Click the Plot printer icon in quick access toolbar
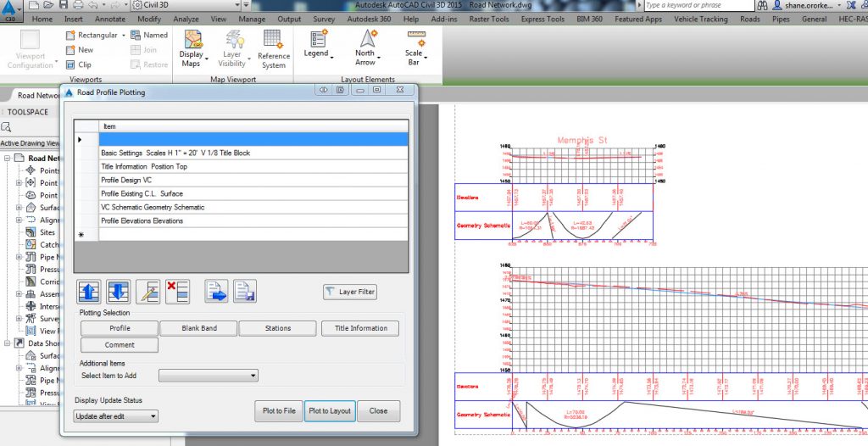The width and height of the screenshot is (868, 446). pyautogui.click(x=78, y=5)
